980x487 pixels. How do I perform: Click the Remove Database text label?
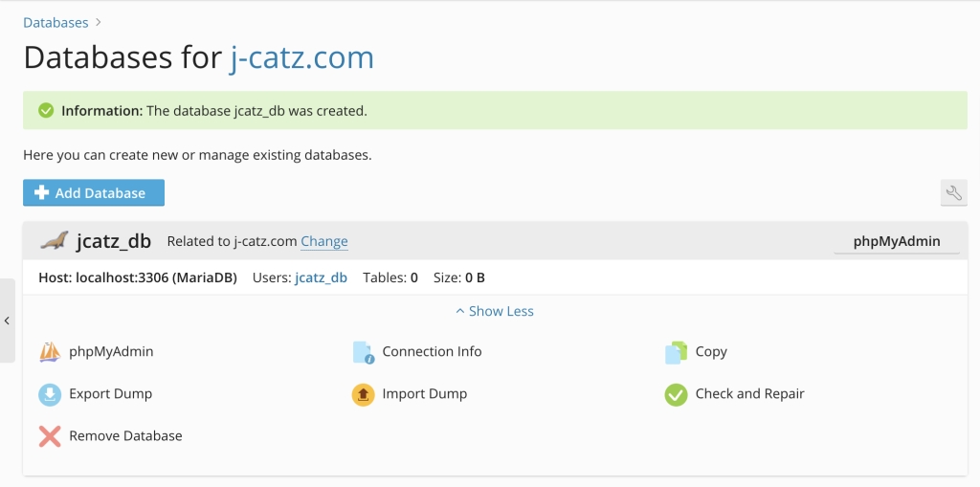(x=125, y=435)
